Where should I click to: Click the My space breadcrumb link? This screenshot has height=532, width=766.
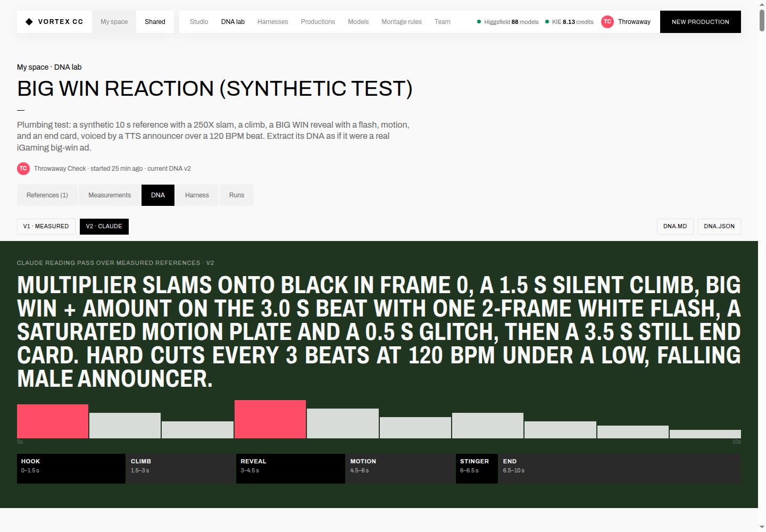[x=32, y=67]
